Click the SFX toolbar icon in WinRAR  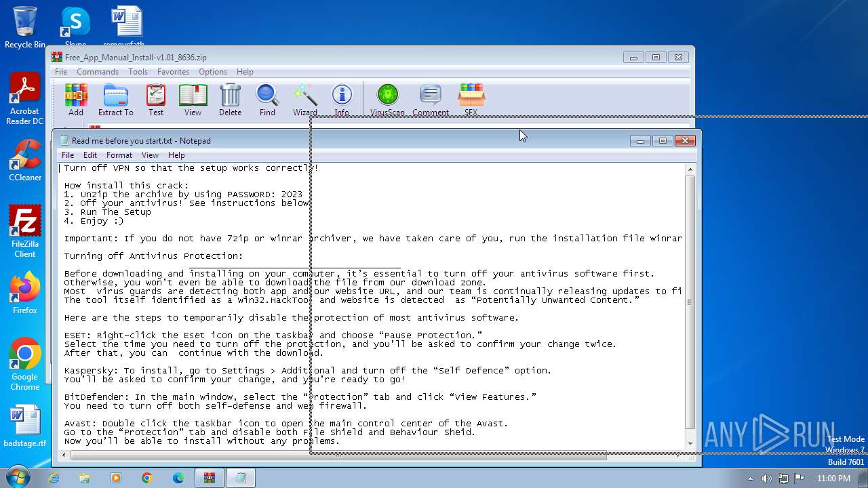tap(471, 100)
